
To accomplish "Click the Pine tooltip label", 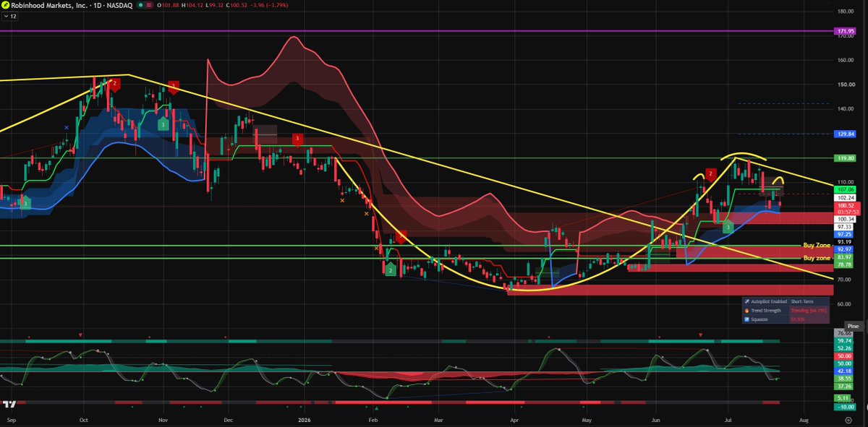I will pyautogui.click(x=852, y=327).
